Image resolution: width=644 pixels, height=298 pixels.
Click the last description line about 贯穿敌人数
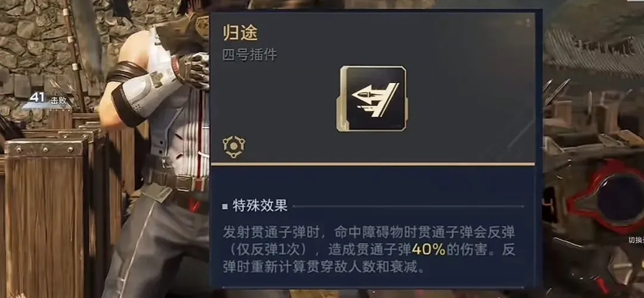pos(323,268)
